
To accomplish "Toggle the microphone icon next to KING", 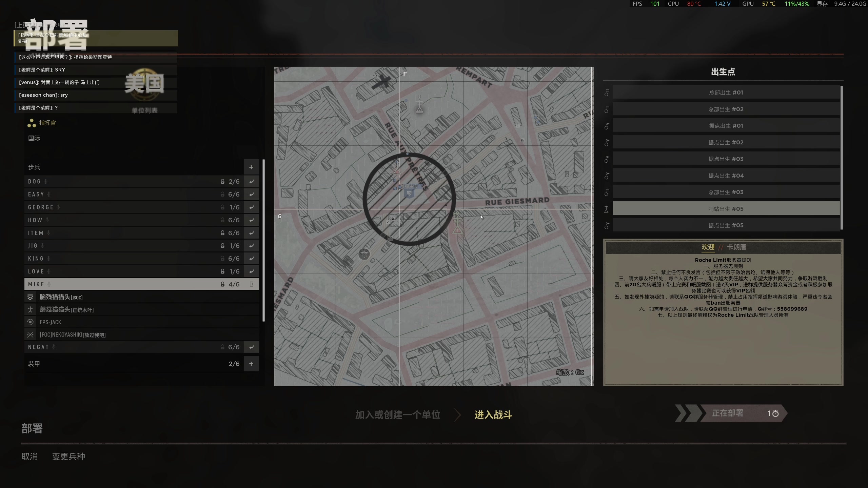I will [49, 259].
